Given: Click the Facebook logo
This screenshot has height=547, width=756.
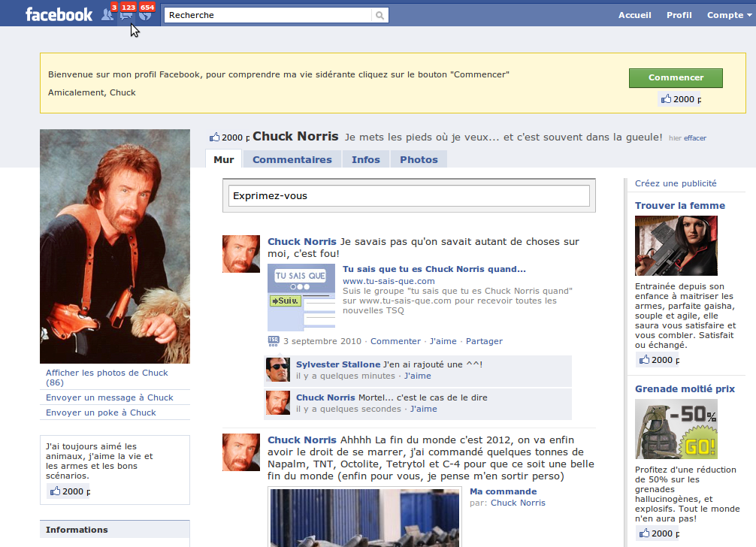Looking at the screenshot, I should coord(59,14).
